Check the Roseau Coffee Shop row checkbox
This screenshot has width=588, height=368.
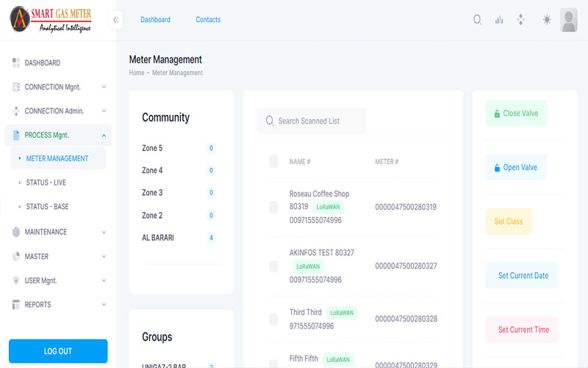[273, 207]
